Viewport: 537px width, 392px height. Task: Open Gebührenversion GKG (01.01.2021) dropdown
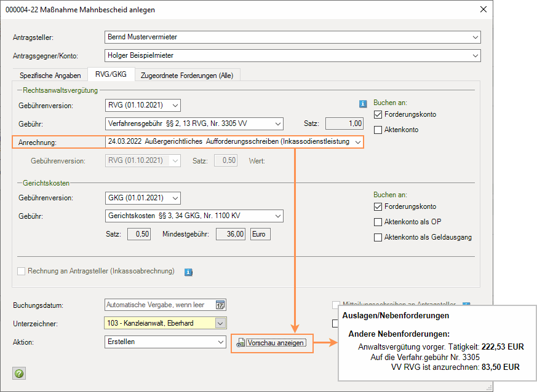click(x=143, y=198)
